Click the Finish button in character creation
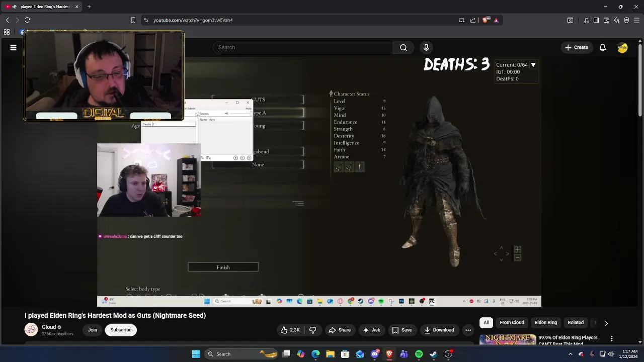Image resolution: width=644 pixels, height=362 pixels. [223, 267]
